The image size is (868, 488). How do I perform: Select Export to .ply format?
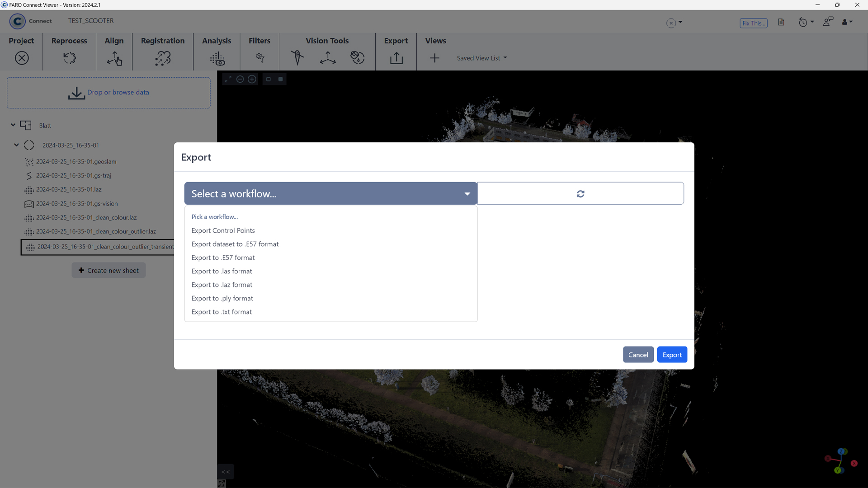coord(222,298)
